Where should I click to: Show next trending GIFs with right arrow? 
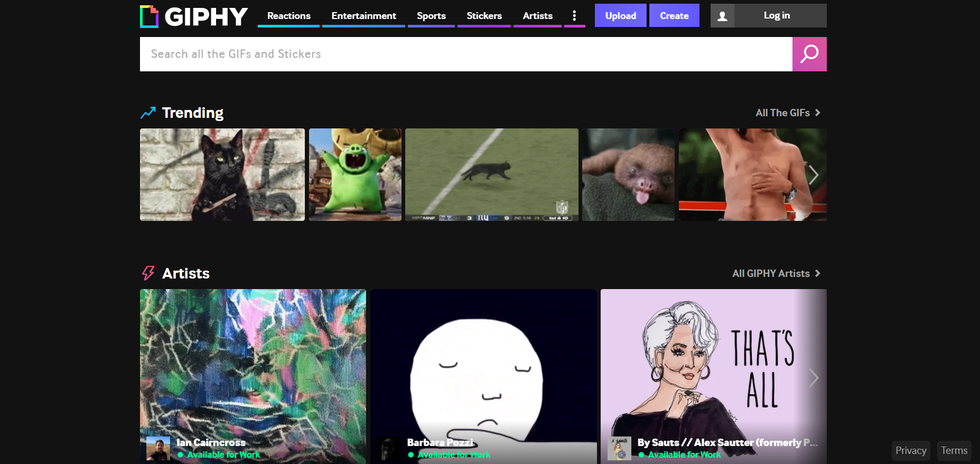coord(814,175)
